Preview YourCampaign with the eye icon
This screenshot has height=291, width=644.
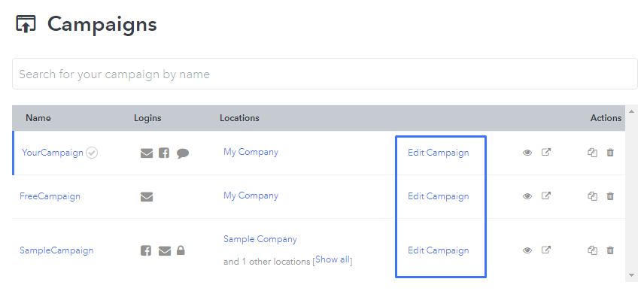pos(527,153)
